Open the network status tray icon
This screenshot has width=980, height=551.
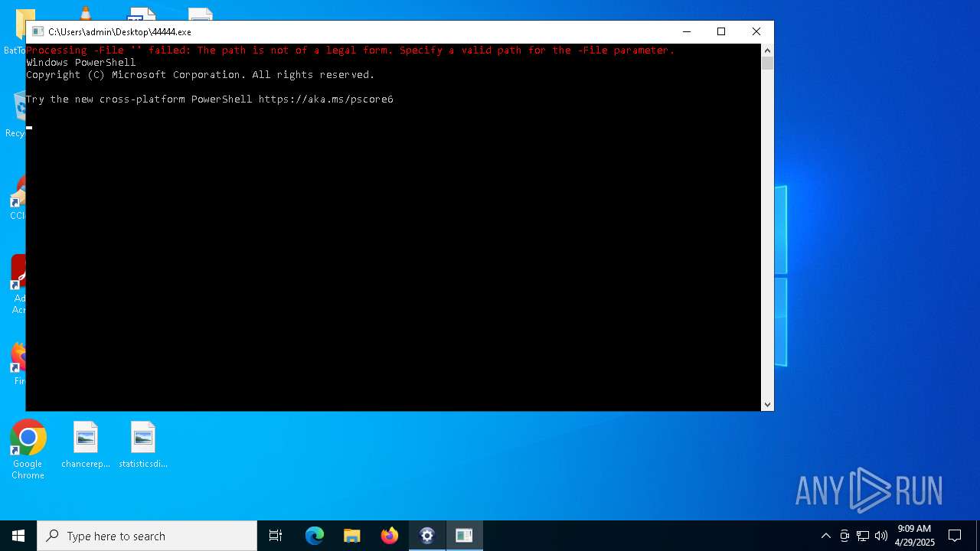pos(863,536)
